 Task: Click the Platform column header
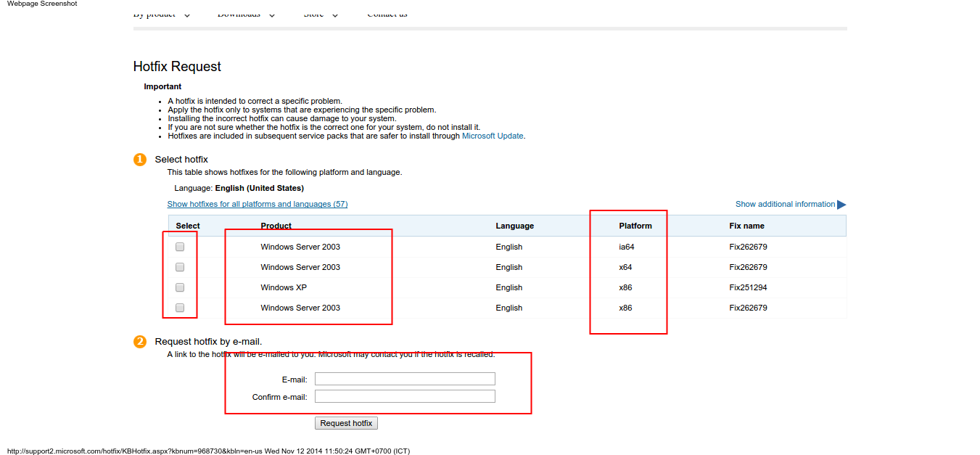[x=635, y=226]
